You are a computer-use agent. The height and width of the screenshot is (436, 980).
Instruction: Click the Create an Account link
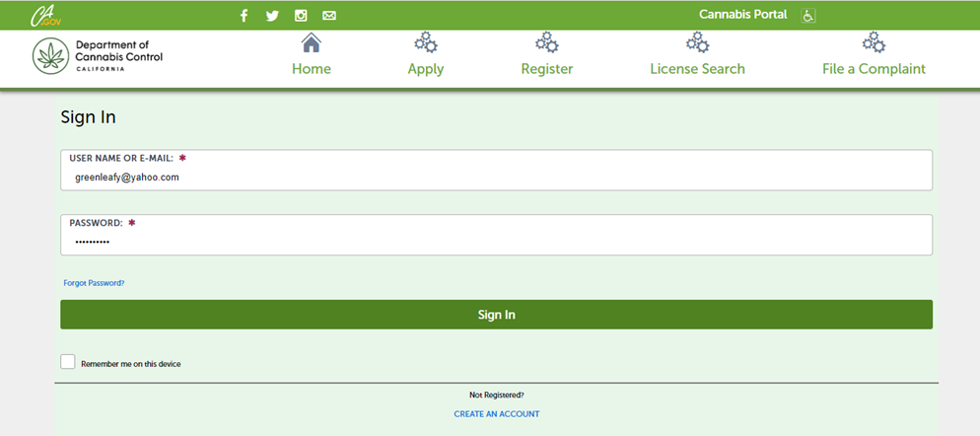(x=496, y=414)
